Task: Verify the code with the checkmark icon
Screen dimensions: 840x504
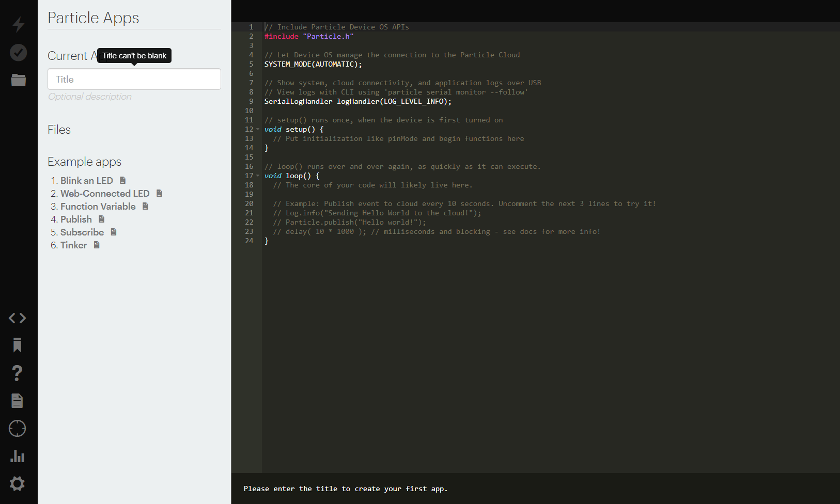Action: coord(18,52)
